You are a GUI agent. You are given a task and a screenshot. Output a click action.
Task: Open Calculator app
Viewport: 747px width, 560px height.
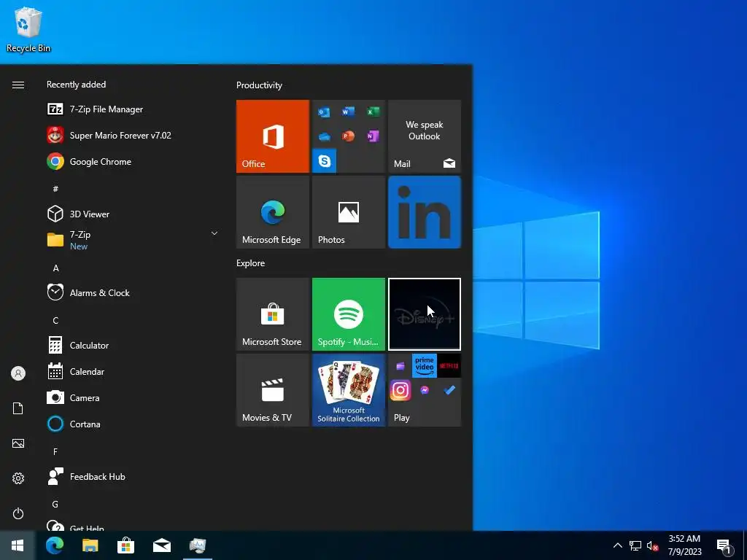(133, 345)
